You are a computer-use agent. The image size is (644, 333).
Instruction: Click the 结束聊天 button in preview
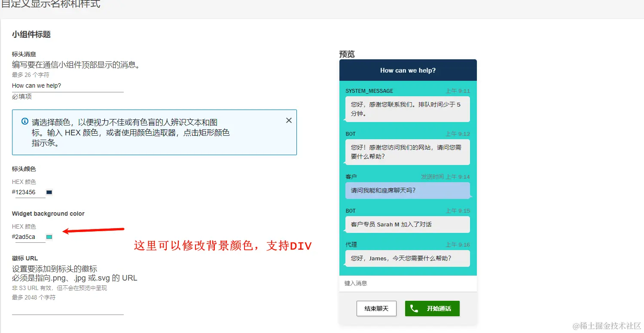click(x=376, y=309)
